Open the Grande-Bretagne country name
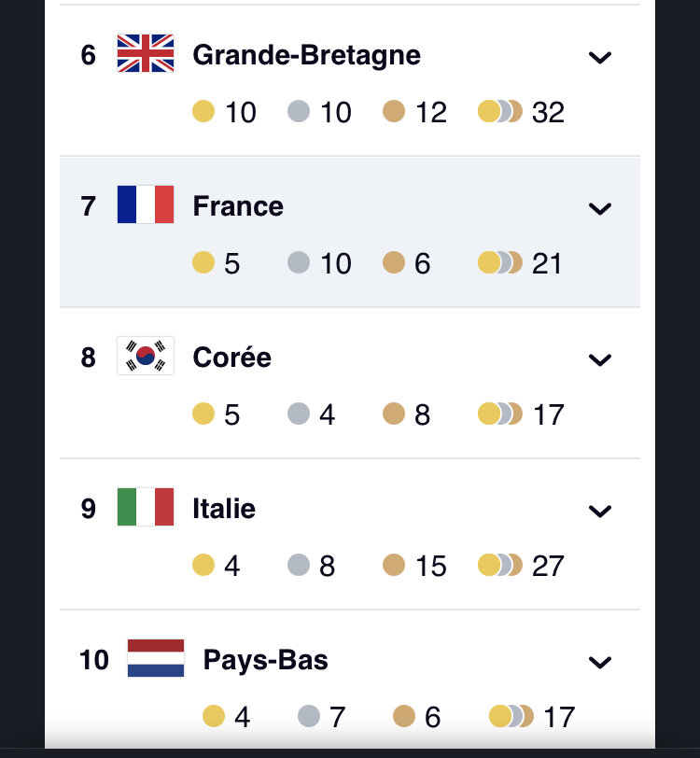Screen dimensions: 700x758 pyautogui.click(x=306, y=55)
